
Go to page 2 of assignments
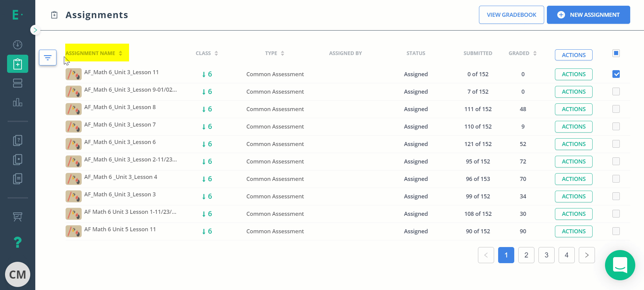coord(526,255)
